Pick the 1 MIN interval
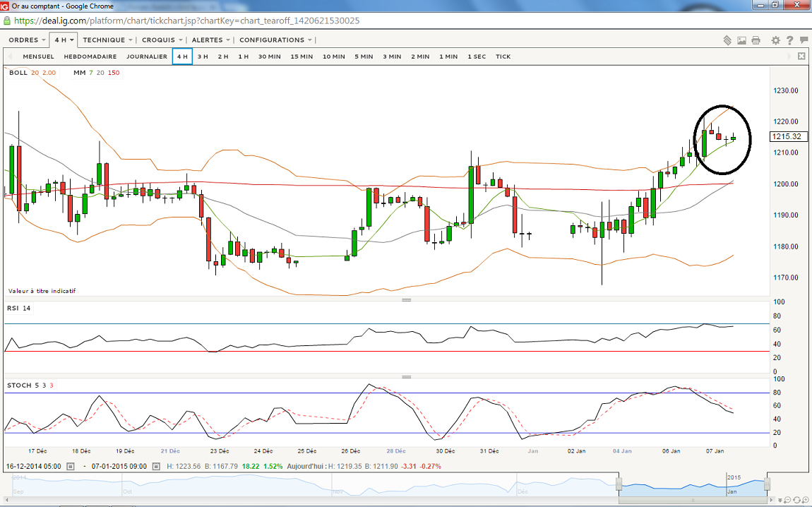The image size is (812, 507). click(x=448, y=56)
